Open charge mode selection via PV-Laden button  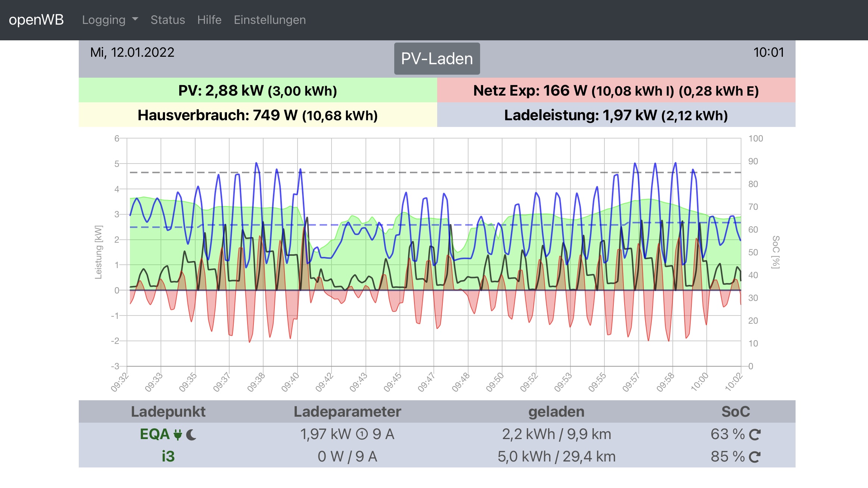tap(437, 59)
